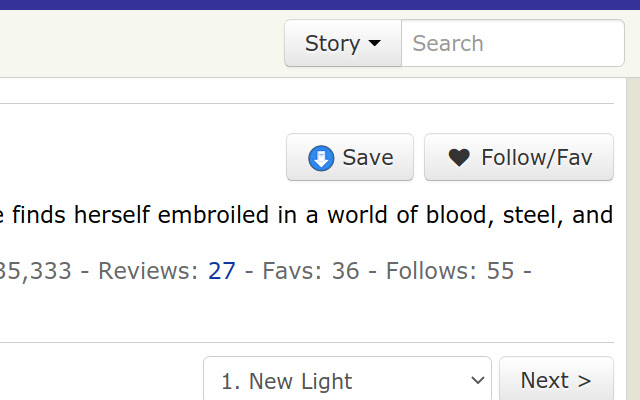This screenshot has width=640, height=400.
Task: Focus the Search text field
Action: [512, 44]
